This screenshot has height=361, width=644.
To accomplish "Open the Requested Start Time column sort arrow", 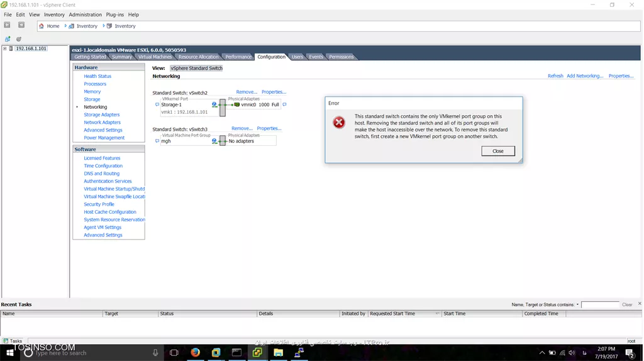I will tap(437, 313).
